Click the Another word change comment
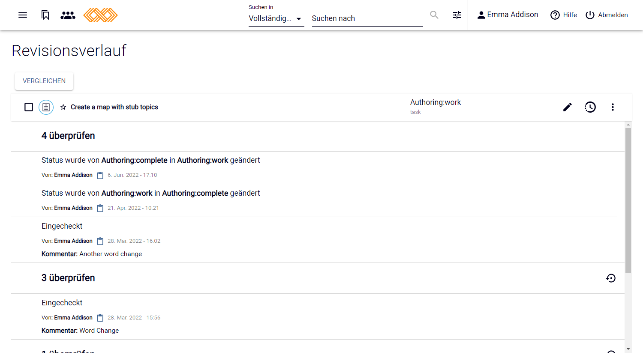This screenshot has width=643, height=364. click(111, 254)
